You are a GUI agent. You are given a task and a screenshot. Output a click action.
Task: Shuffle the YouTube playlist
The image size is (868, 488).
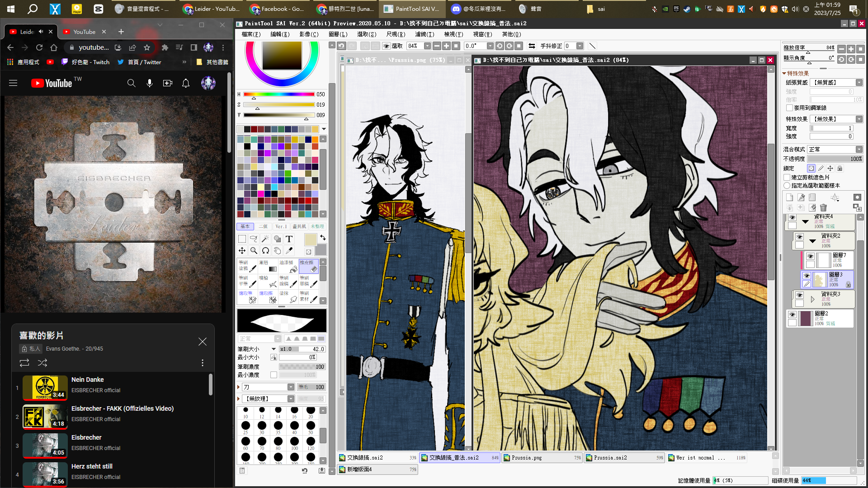42,363
